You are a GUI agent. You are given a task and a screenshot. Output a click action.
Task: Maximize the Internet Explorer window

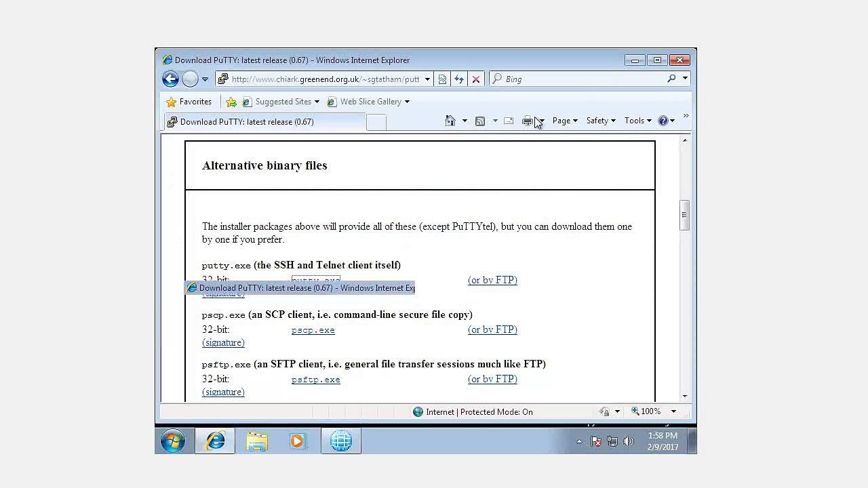pyautogui.click(x=657, y=60)
